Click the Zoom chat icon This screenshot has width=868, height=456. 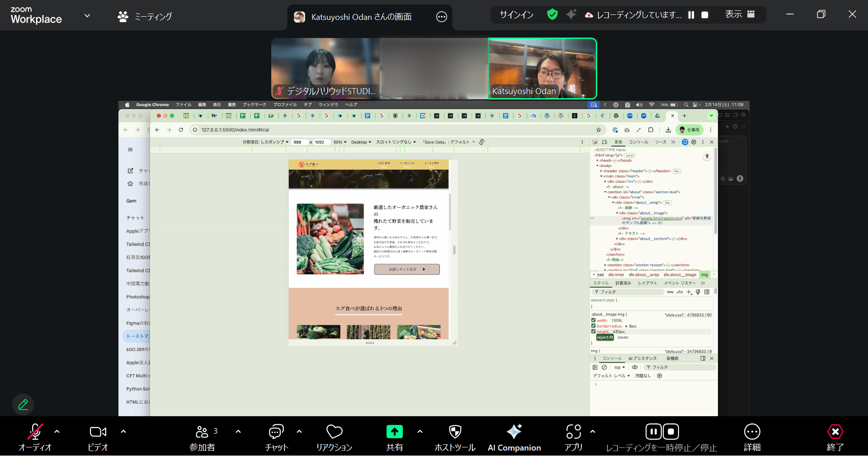[x=276, y=432]
